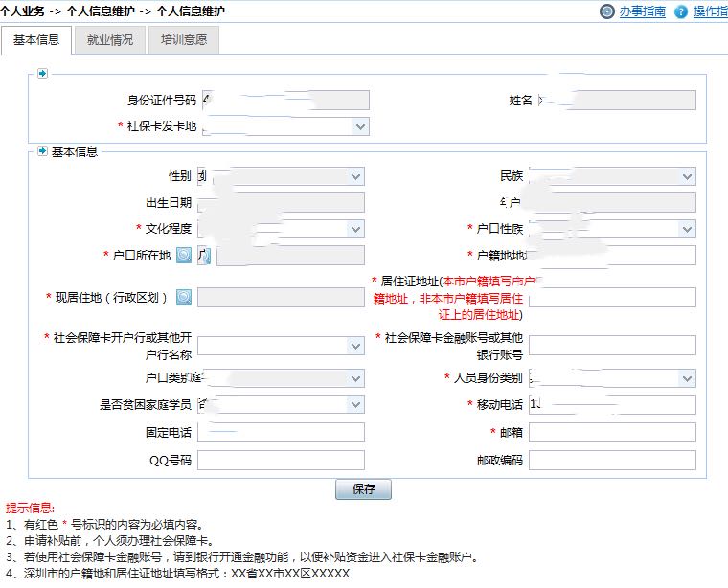
Task: Click the 邮政编码 input field
Action: [612, 461]
